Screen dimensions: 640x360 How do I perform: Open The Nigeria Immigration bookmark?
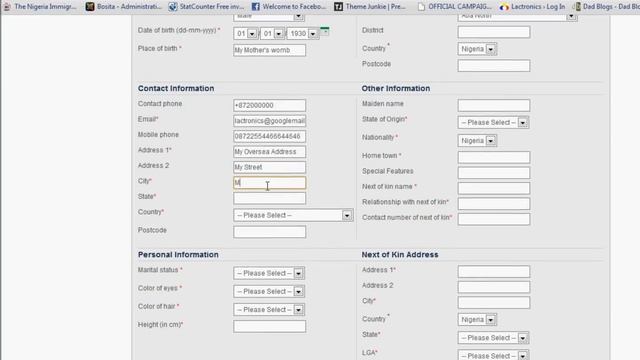[40, 7]
